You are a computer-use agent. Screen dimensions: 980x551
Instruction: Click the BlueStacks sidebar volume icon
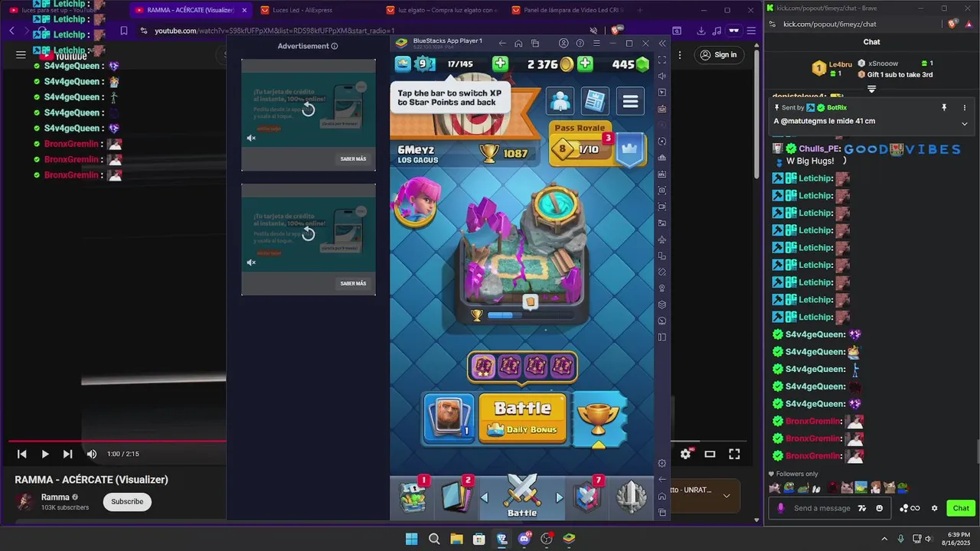(662, 76)
